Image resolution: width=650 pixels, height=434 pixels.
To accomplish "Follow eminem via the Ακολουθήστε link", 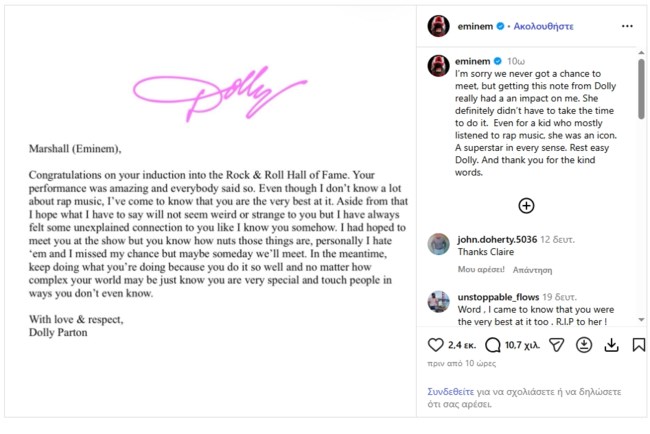I will 543,26.
